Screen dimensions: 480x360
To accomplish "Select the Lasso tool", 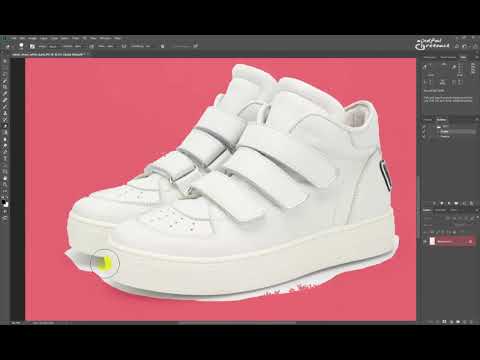I will (x=5, y=74).
